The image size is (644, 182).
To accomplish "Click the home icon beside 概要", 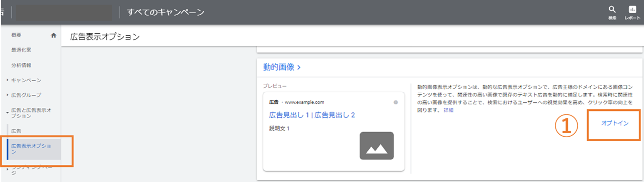I will [x=53, y=35].
